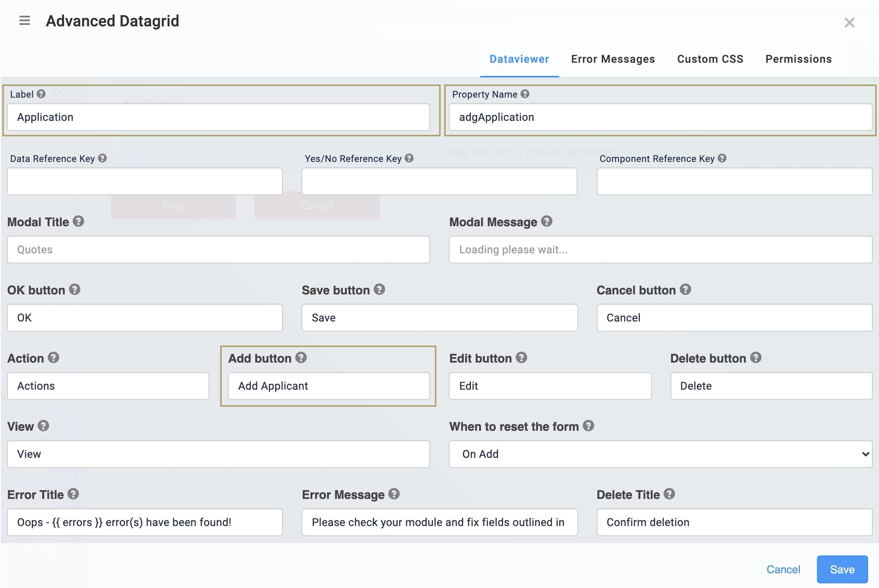Close the Advanced Datagrid modal
The image size is (879, 588).
pos(849,23)
